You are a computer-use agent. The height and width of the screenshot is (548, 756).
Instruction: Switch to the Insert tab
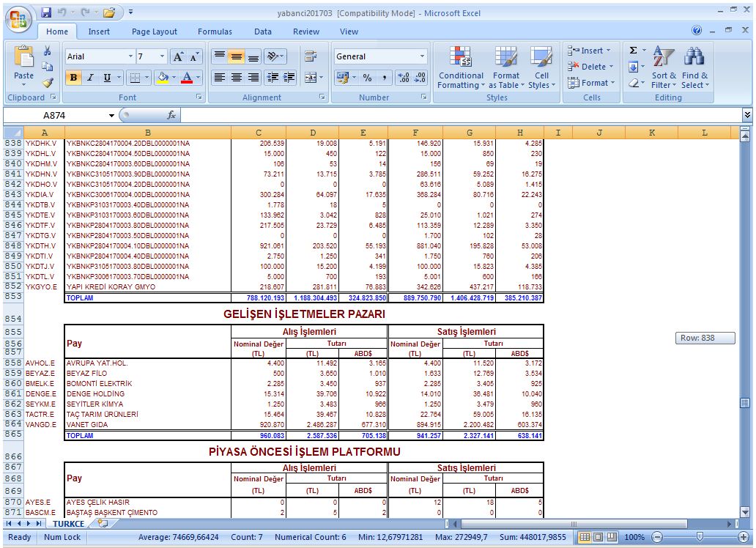(x=99, y=32)
